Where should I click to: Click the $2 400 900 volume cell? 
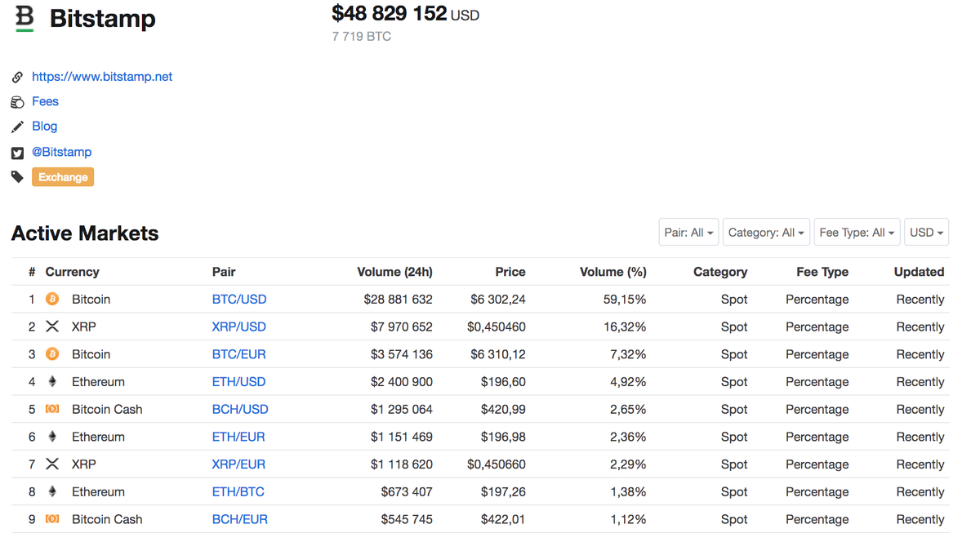(x=402, y=382)
